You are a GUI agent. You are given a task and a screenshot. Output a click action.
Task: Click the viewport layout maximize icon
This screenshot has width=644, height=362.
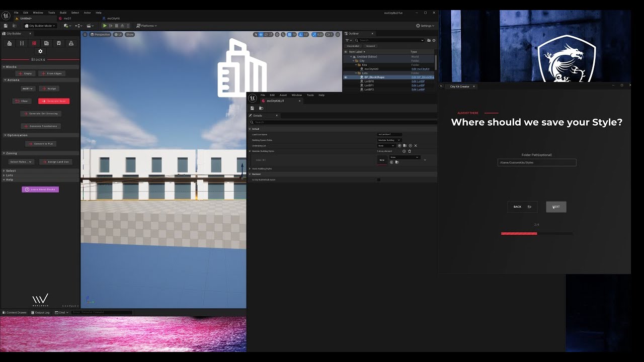(x=339, y=35)
